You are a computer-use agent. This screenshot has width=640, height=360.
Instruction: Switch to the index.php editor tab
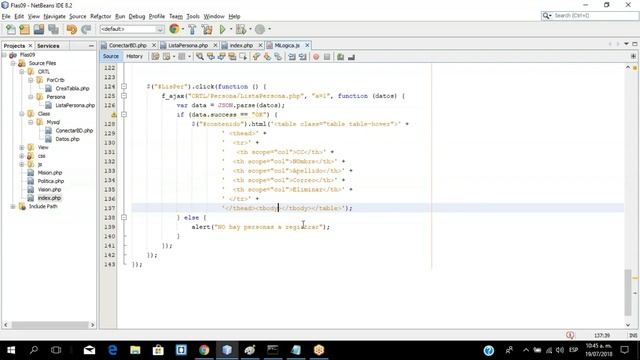click(241, 45)
